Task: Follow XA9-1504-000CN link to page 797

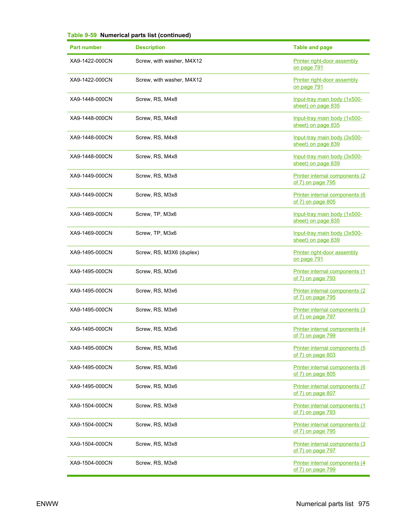Action: [x=329, y=447]
